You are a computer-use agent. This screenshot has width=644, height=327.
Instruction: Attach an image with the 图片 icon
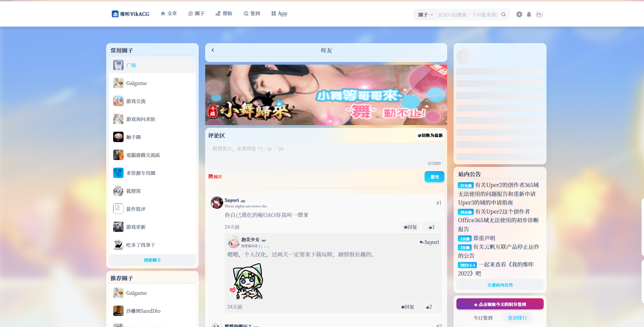click(215, 177)
